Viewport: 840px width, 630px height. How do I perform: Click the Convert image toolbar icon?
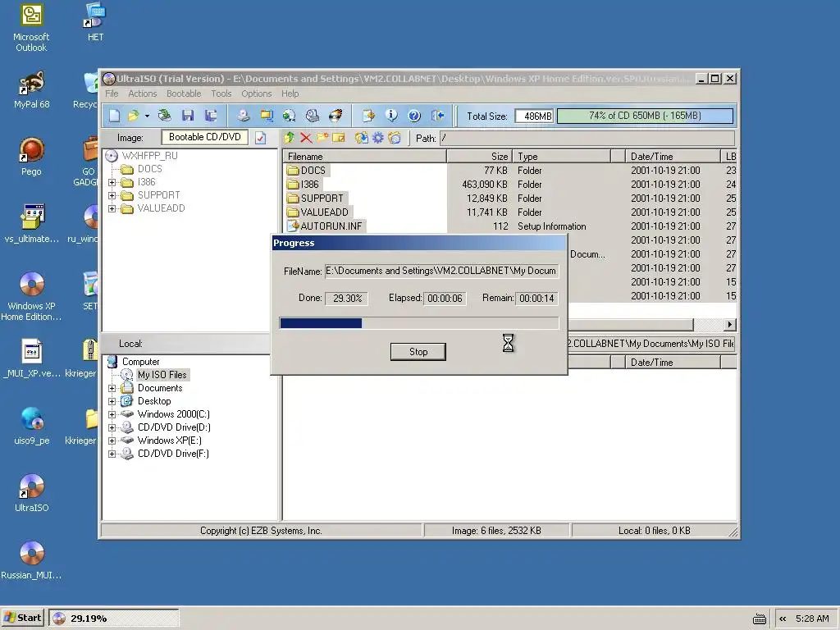point(290,116)
